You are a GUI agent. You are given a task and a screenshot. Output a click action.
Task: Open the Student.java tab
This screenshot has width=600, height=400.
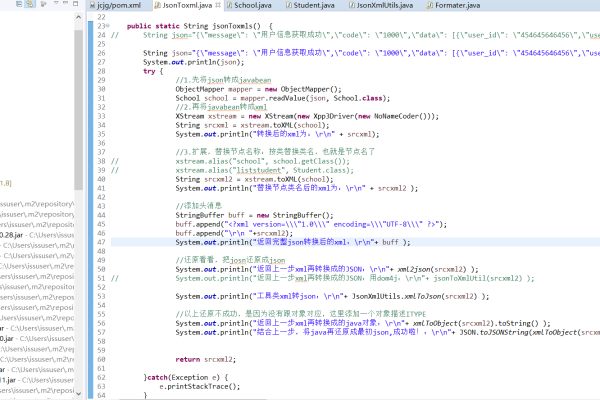(x=310, y=5)
